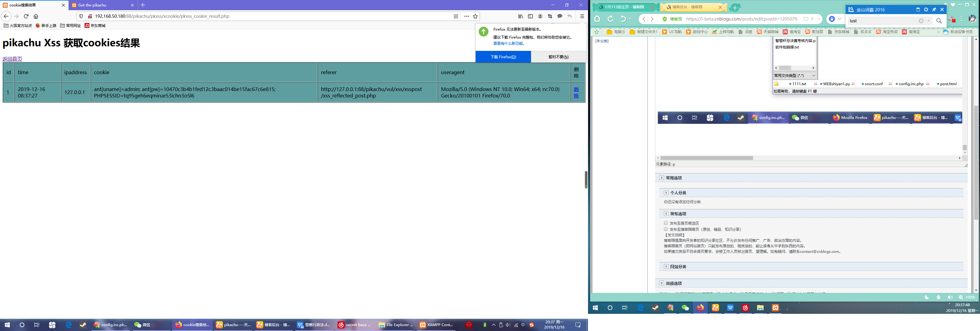Collapse 高级选项 section
980x331 pixels.
(x=661, y=283)
